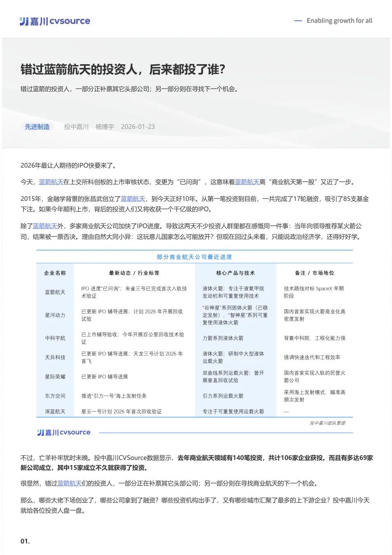This screenshot has width=392, height=555.
Task: Click the table title 部分商业航天公司最近进度
Action: [x=194, y=257]
